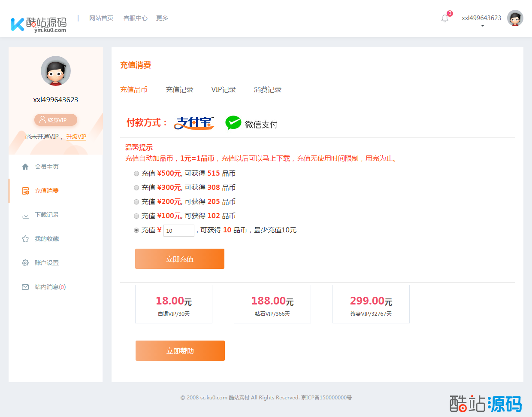The height and width of the screenshot is (417, 532).
Task: Expand the username dropdown arrow in header
Action: (483, 26)
